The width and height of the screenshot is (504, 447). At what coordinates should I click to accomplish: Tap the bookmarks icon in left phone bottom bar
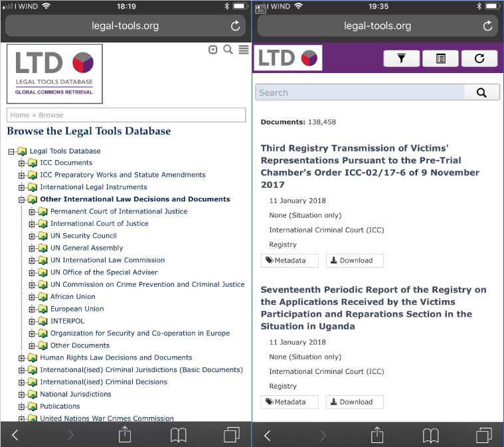[x=179, y=435]
